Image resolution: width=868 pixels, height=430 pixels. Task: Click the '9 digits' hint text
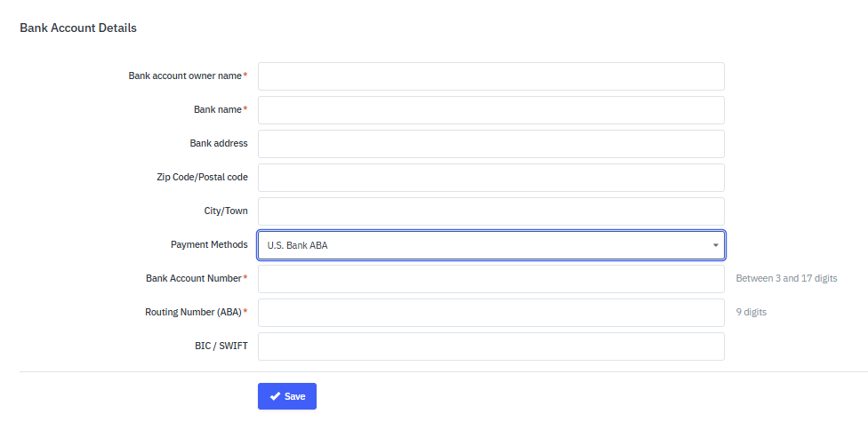(751, 313)
